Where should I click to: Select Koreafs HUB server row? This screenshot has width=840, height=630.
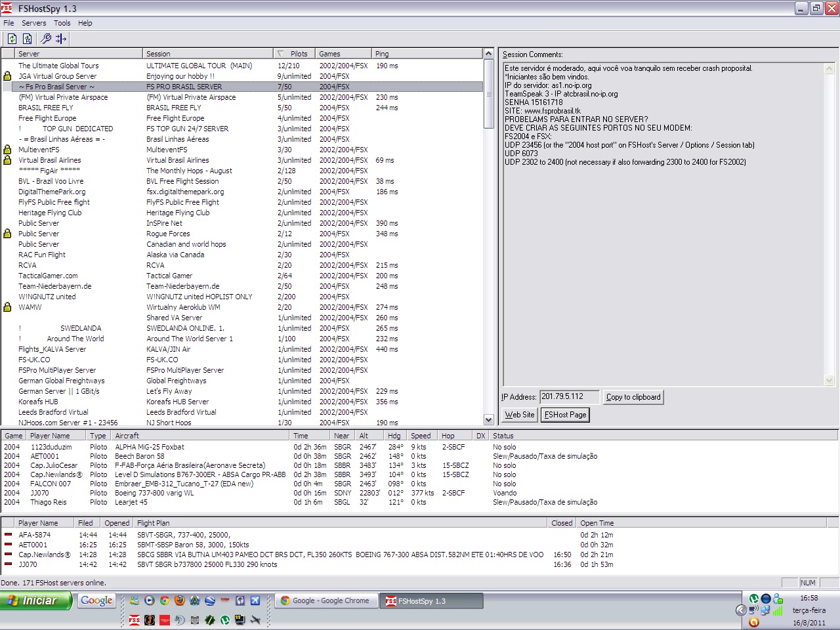click(242, 402)
